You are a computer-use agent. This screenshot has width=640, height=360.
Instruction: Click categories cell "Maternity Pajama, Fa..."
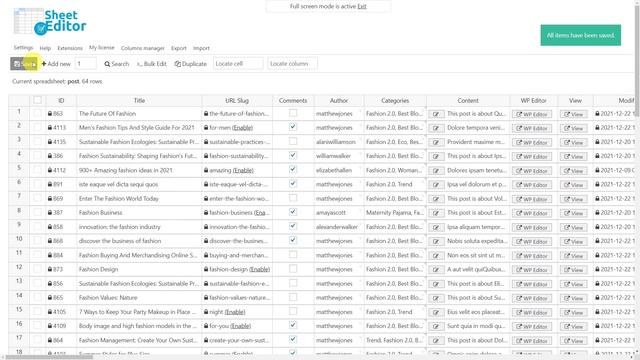click(x=394, y=213)
